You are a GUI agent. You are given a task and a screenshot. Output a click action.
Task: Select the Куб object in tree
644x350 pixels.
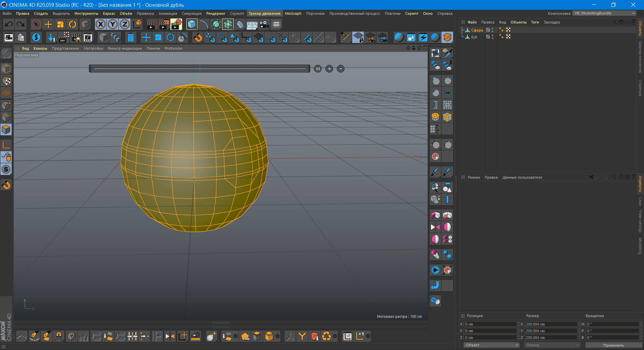point(474,37)
